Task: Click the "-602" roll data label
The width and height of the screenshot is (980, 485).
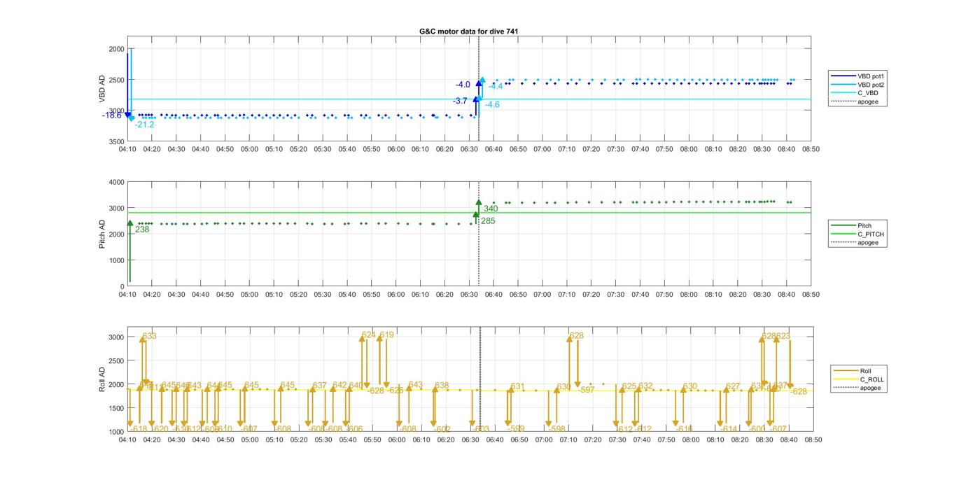Action: (442, 429)
